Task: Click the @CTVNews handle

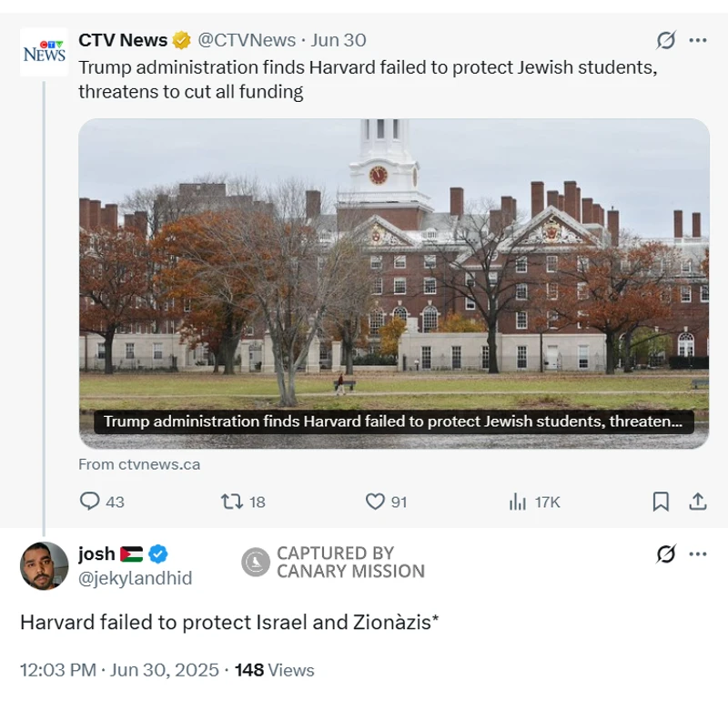Action: 247,40
